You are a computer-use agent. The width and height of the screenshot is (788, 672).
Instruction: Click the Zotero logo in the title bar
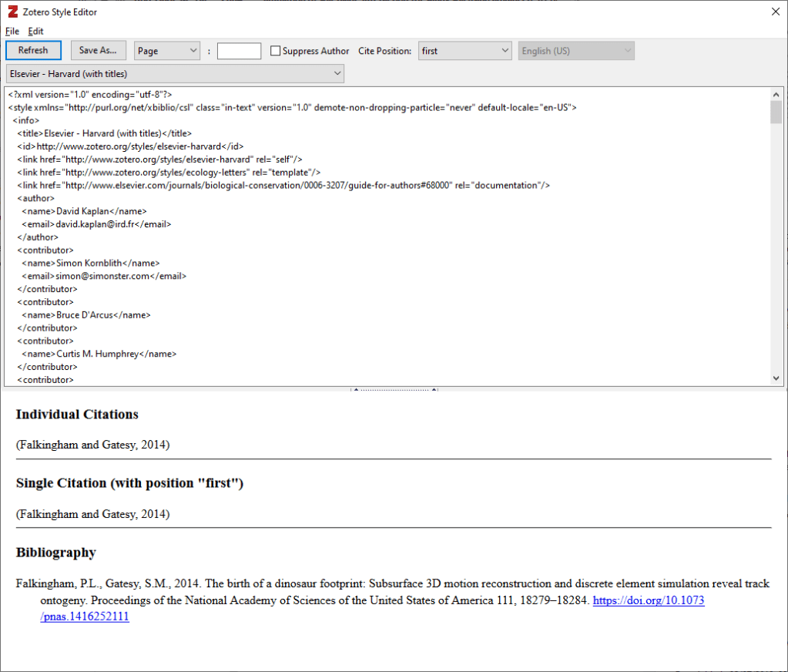(12, 12)
